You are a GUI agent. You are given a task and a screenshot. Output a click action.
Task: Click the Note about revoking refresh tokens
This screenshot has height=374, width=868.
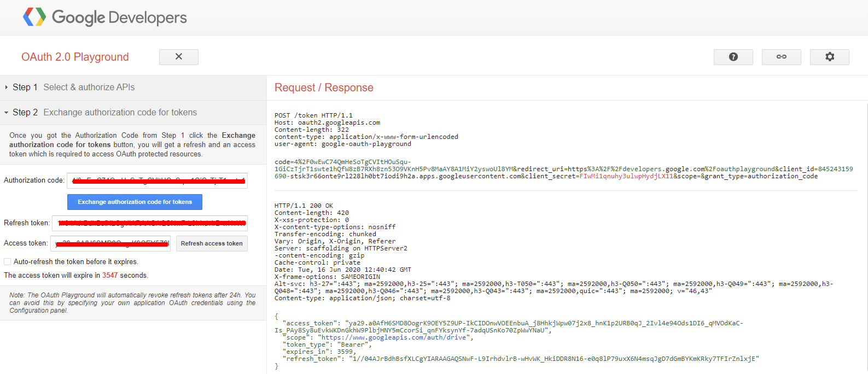click(132, 303)
